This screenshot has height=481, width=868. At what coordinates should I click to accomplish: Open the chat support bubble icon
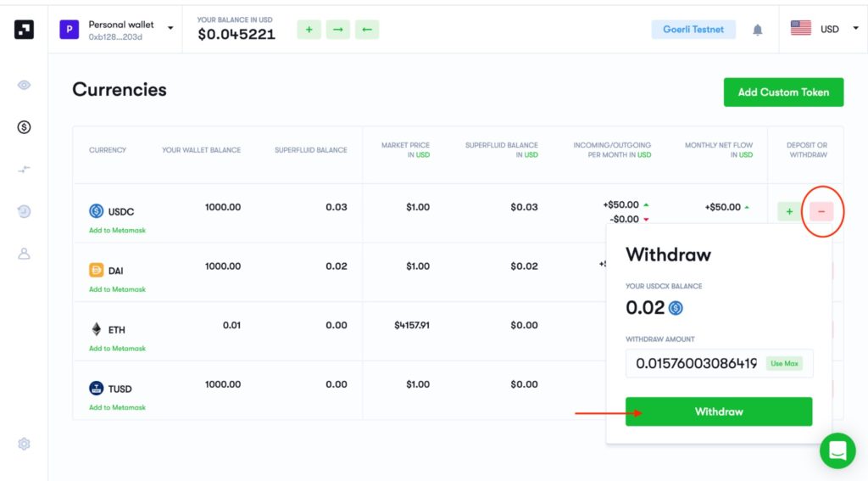click(x=837, y=450)
